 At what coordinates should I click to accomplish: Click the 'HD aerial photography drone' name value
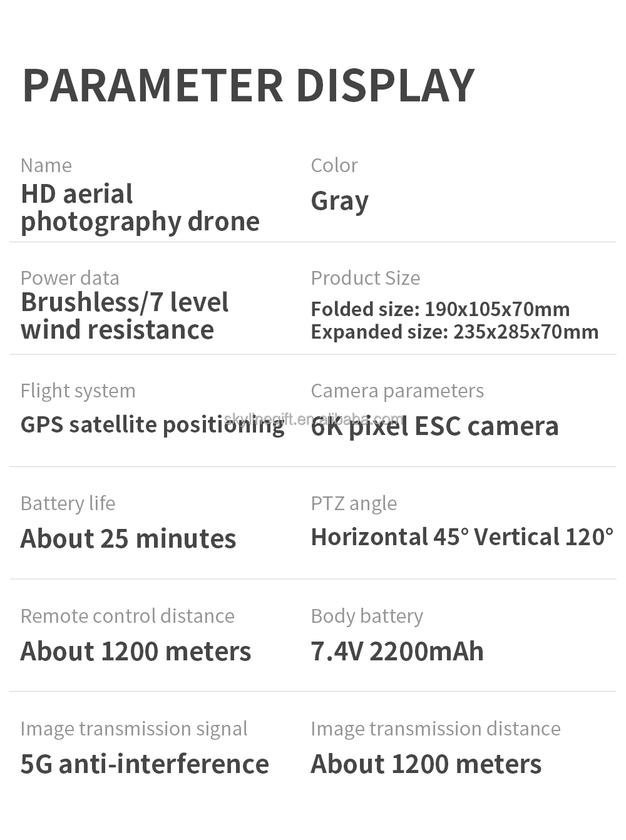140,208
